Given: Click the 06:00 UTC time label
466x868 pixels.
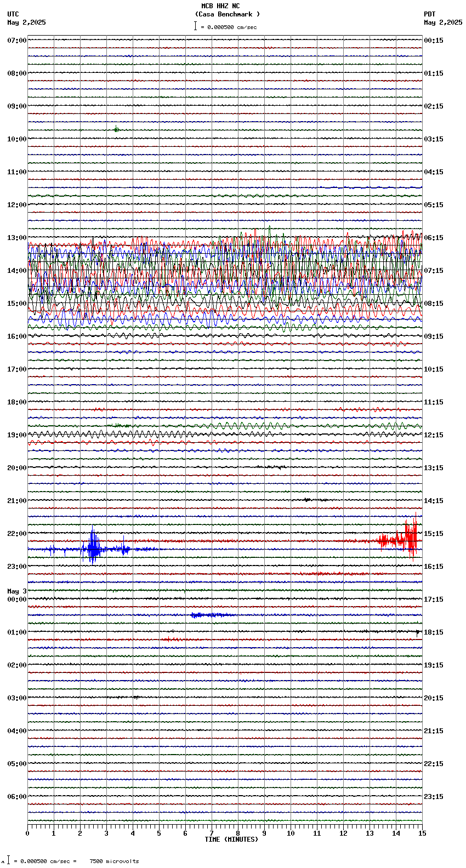Looking at the screenshot, I should click(17, 797).
